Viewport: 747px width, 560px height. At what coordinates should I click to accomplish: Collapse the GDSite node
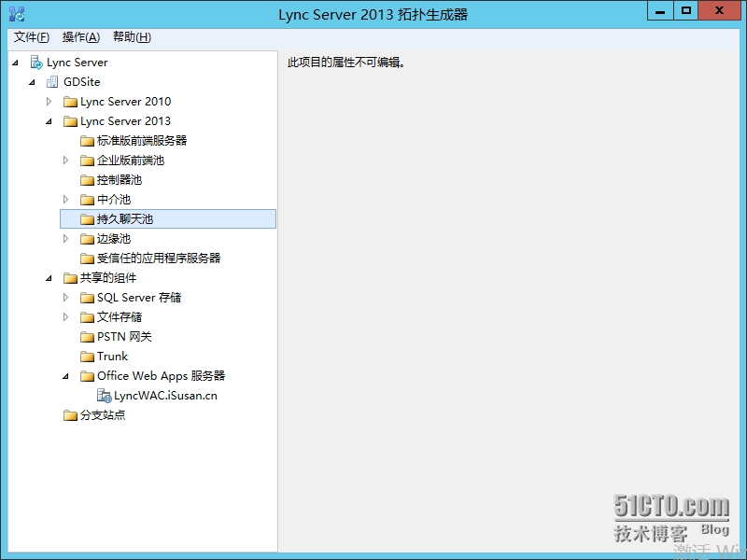tap(32, 82)
